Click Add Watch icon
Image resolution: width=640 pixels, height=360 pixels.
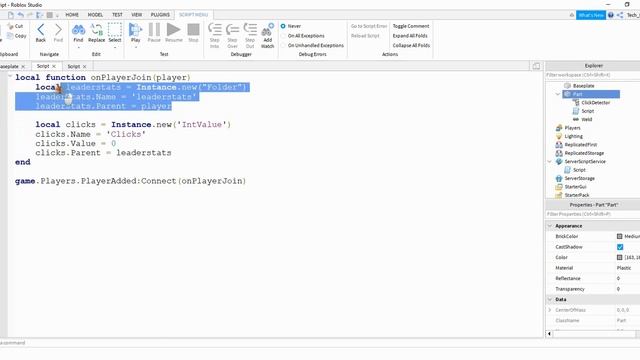267,36
